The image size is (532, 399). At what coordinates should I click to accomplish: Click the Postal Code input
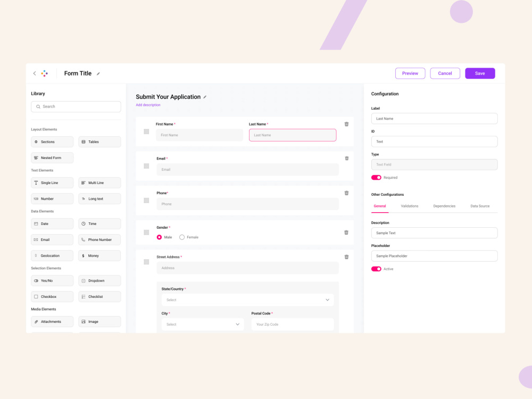(x=293, y=325)
